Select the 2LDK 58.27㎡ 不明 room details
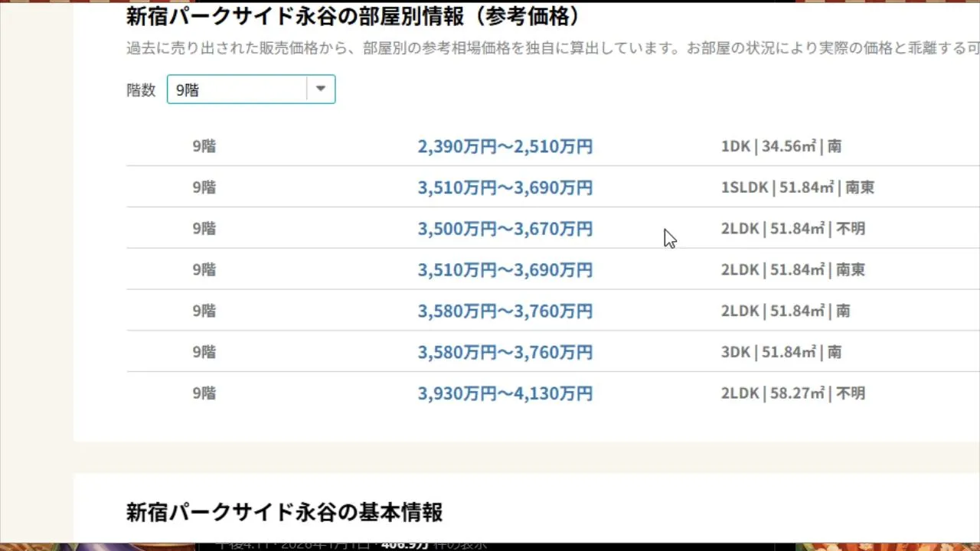The height and width of the screenshot is (551, 980). (x=792, y=393)
